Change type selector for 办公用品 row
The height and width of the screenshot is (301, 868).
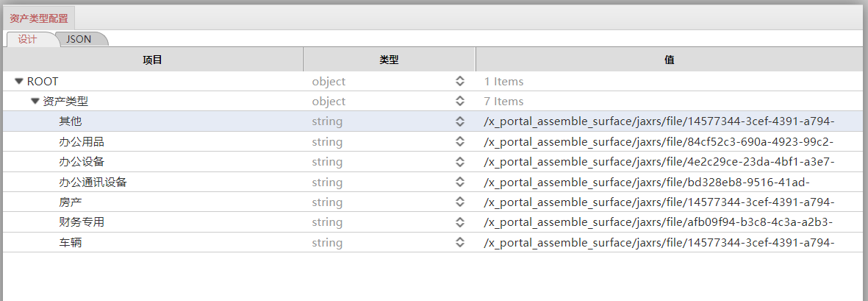pos(460,142)
